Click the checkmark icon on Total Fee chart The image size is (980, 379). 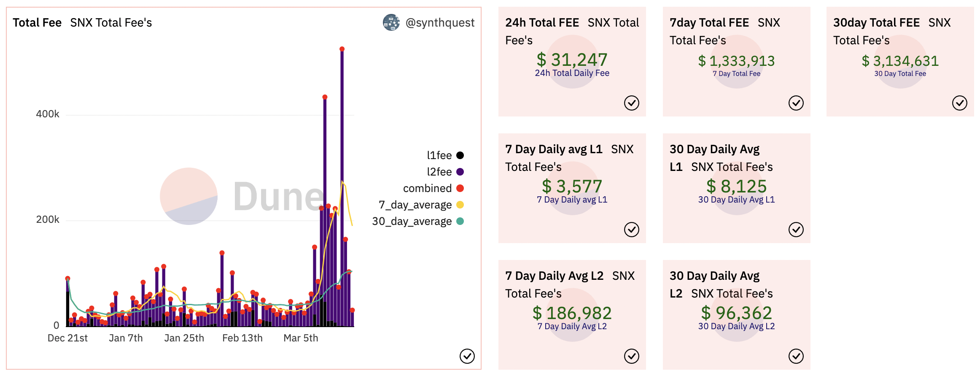pos(467,356)
